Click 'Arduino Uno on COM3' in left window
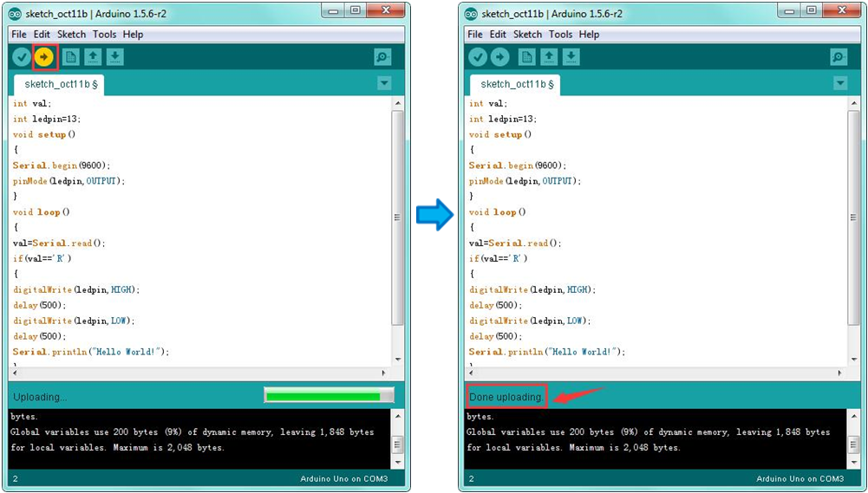This screenshot has width=868, height=493. pyautogui.click(x=343, y=478)
